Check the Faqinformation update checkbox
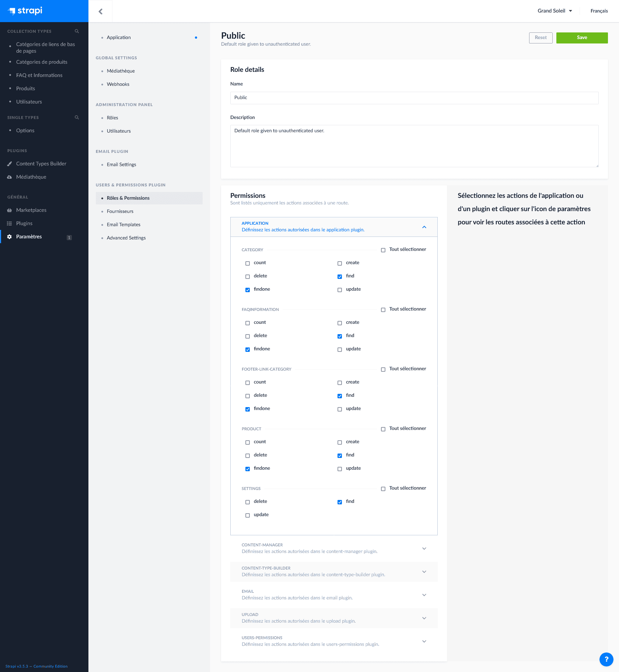The height and width of the screenshot is (672, 619). [x=340, y=349]
